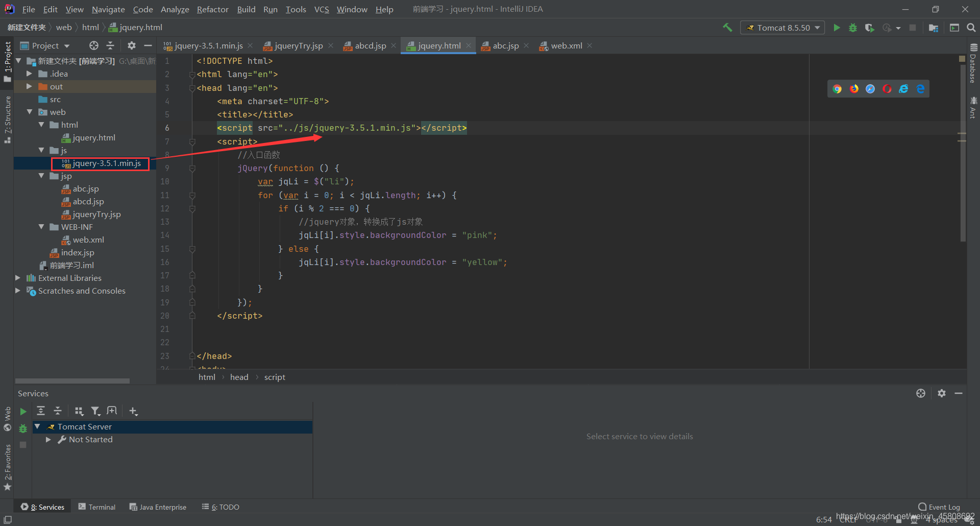The height and width of the screenshot is (526, 980).
Task: Open the Project Structure toolbar icon
Action: click(x=934, y=28)
